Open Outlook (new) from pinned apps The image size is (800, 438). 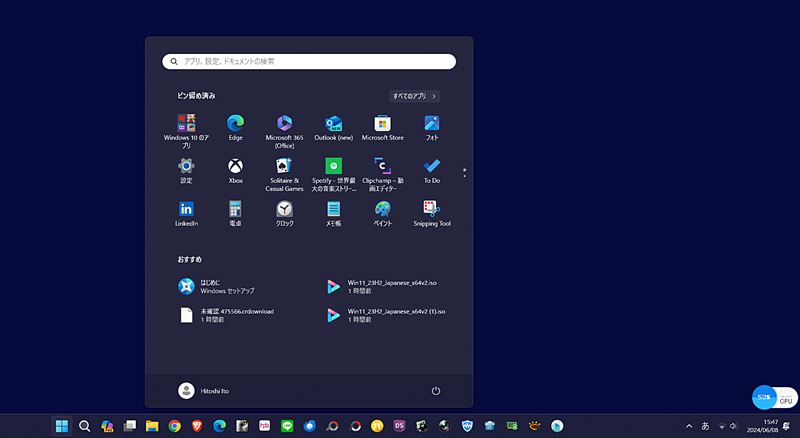333,124
